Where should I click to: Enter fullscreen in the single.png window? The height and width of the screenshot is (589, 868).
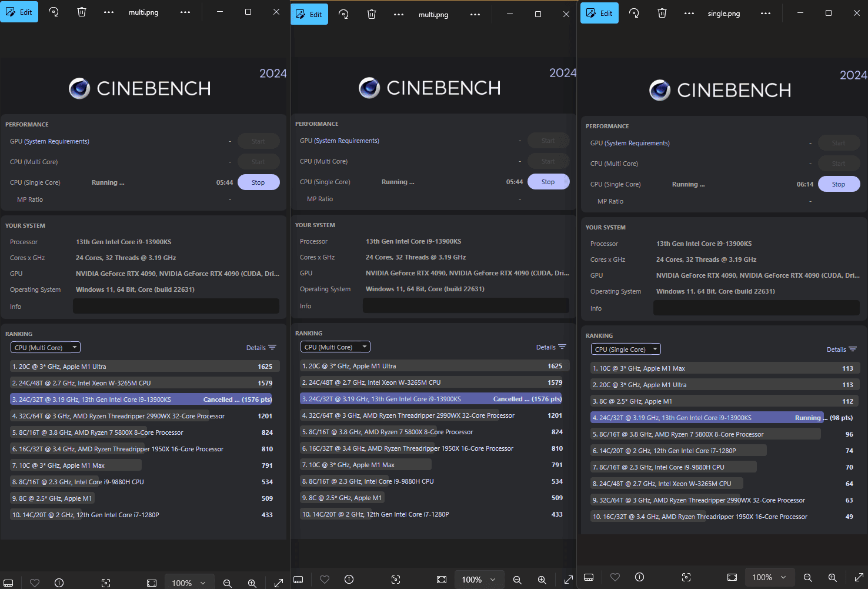(859, 577)
